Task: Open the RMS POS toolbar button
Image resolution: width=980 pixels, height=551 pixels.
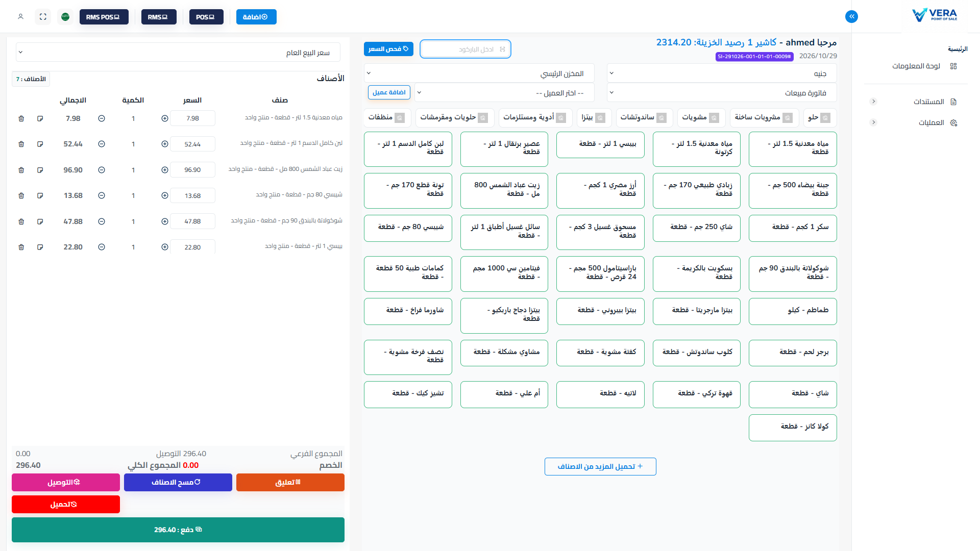Action: [104, 17]
